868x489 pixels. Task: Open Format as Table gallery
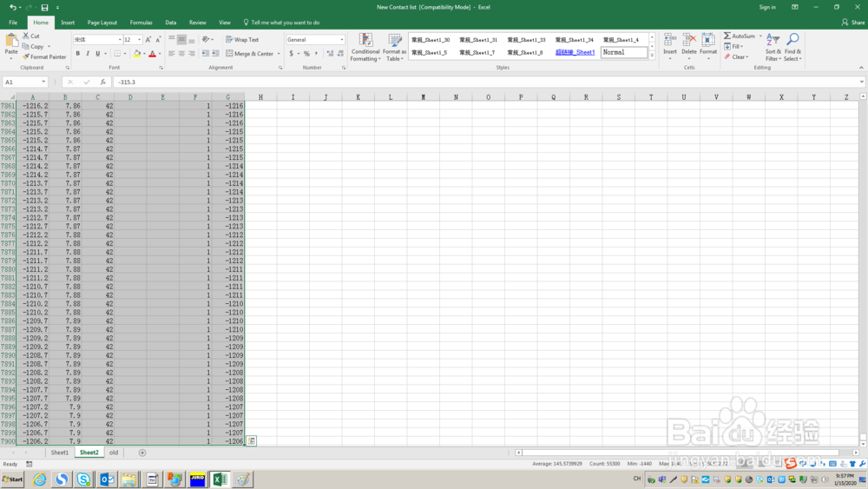point(395,47)
